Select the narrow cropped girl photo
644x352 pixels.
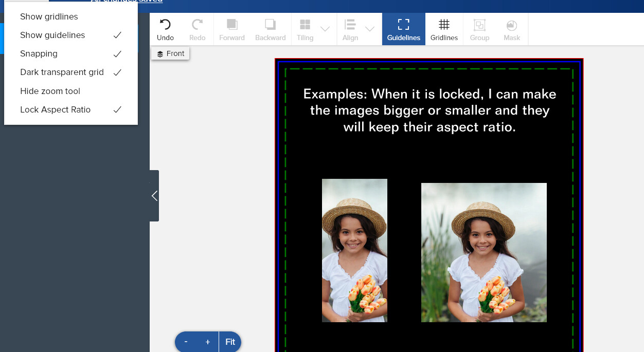354,250
